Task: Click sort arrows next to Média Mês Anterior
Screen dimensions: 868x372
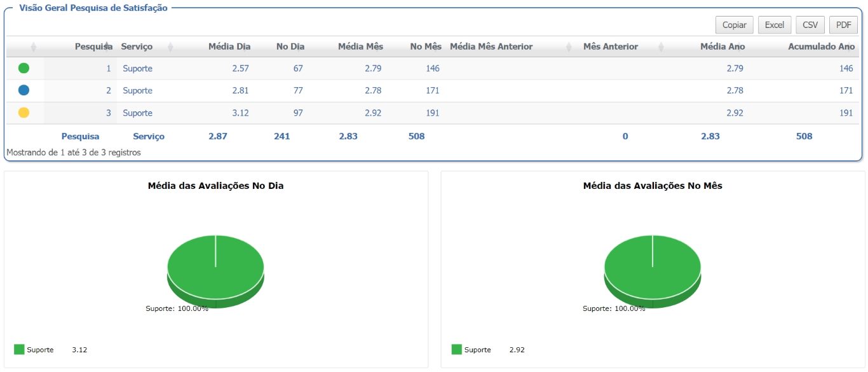Action: pyautogui.click(x=569, y=47)
